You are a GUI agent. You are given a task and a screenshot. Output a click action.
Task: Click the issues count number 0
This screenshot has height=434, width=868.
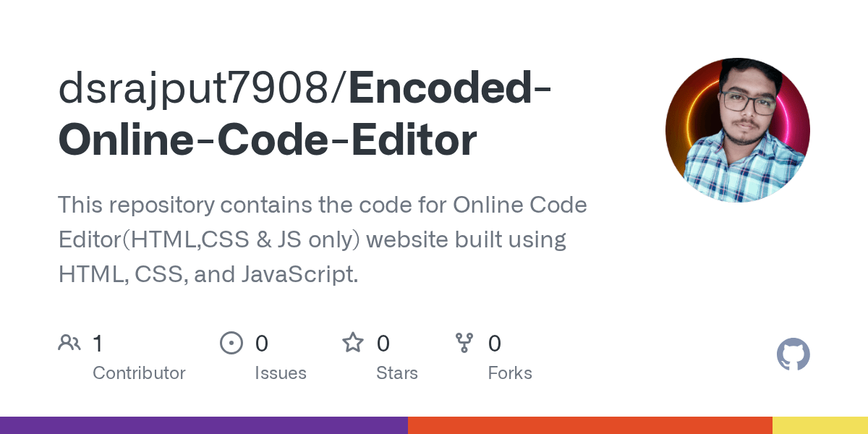[261, 343]
